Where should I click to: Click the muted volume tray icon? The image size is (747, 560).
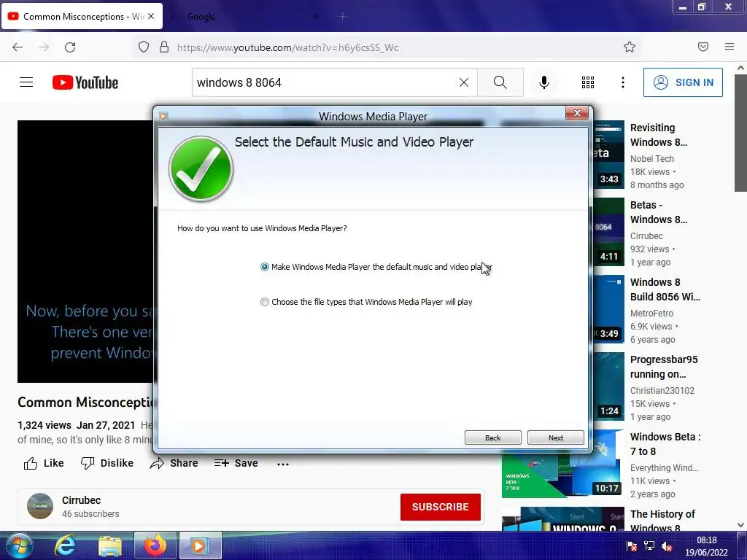click(x=667, y=546)
